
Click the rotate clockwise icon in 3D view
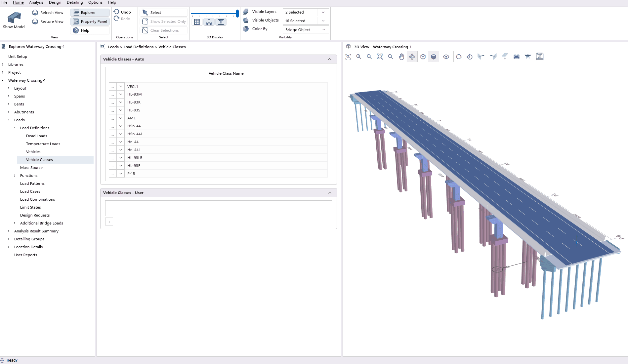pyautogui.click(x=459, y=57)
